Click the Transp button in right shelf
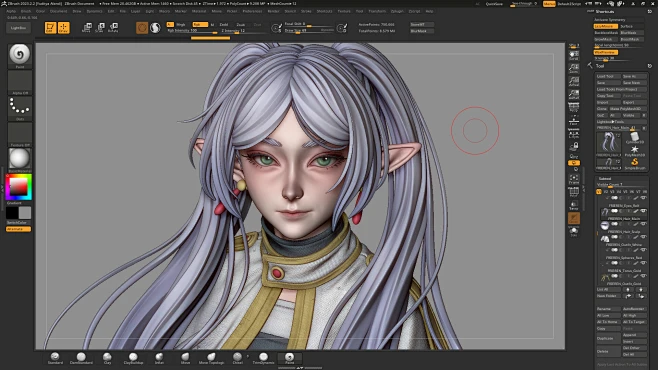Viewport: 658px width, 370px height. tap(574, 206)
